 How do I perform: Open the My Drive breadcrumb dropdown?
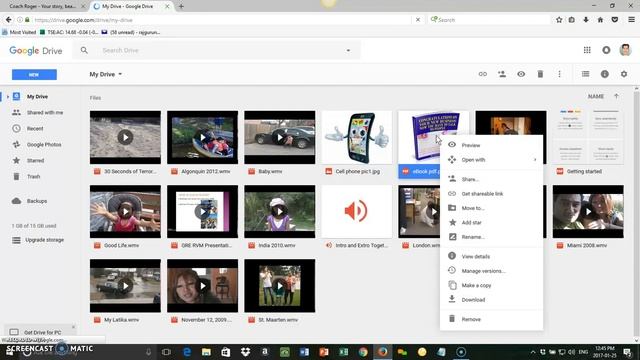click(106, 74)
